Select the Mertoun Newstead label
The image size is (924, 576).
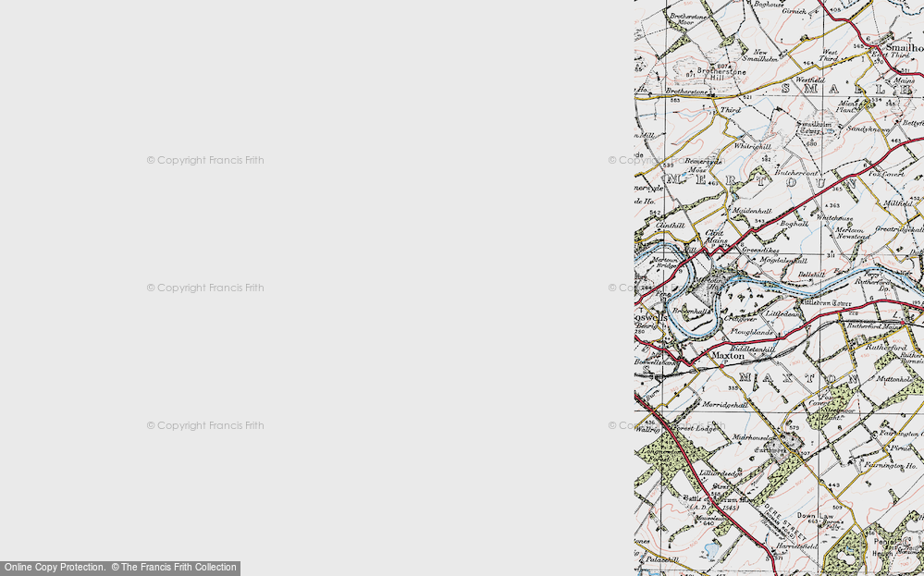pos(852,233)
